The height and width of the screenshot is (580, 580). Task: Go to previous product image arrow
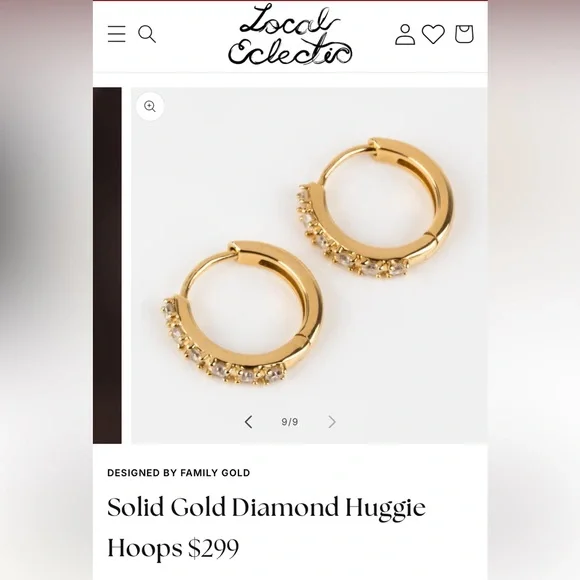[x=249, y=422]
